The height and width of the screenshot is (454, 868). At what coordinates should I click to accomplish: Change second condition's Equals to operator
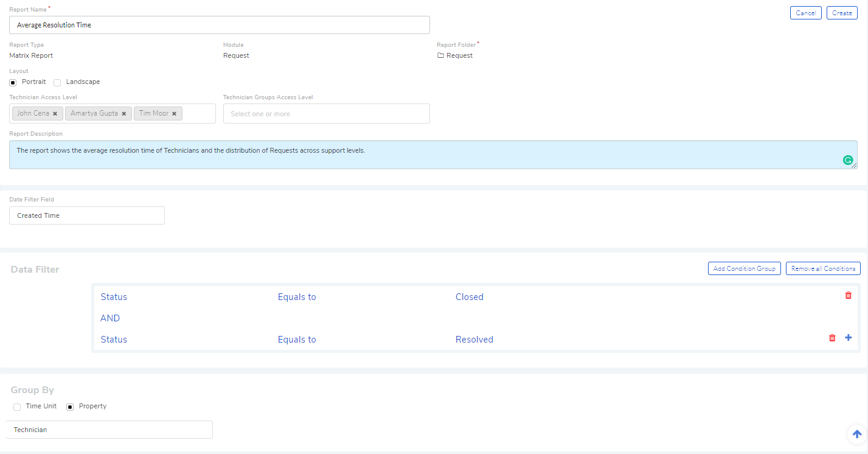click(297, 340)
